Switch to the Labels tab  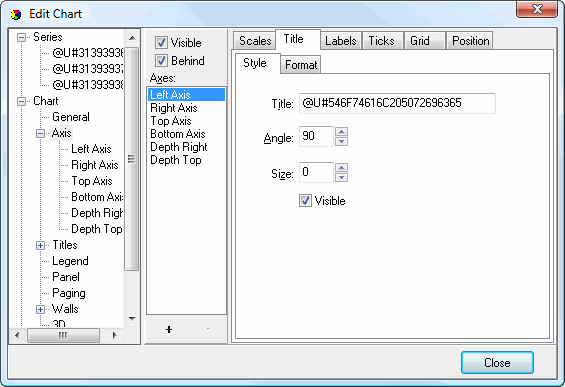click(341, 41)
